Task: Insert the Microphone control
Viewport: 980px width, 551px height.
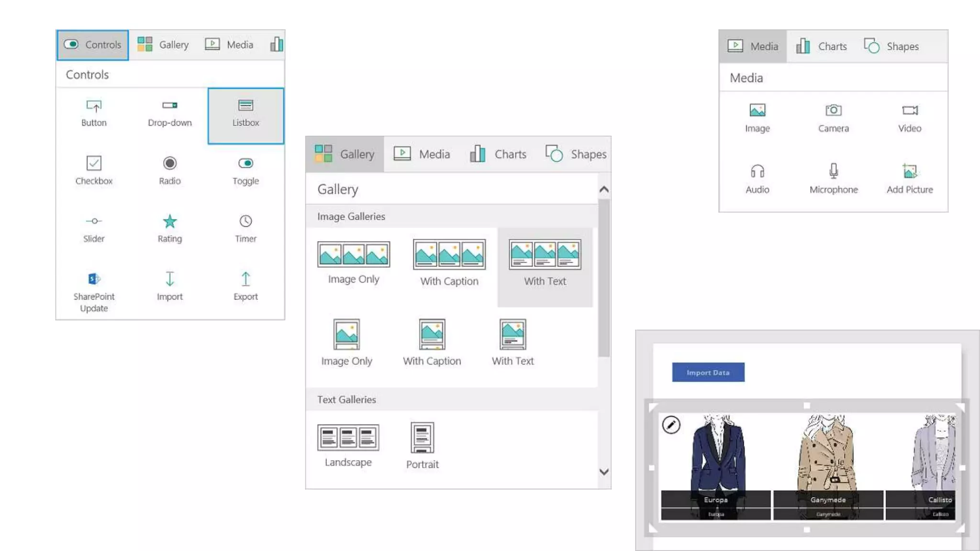Action: click(x=833, y=178)
